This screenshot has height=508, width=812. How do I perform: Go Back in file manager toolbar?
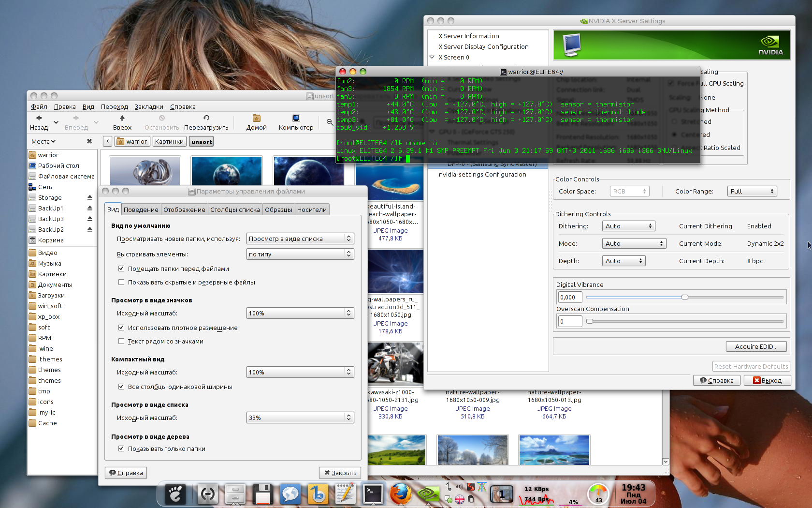[39, 122]
